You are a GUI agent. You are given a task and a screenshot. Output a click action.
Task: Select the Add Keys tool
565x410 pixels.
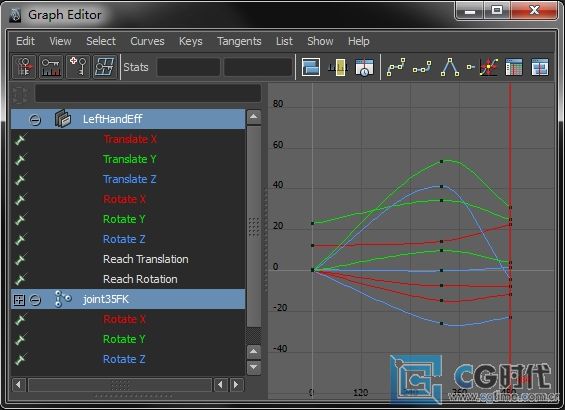78,67
